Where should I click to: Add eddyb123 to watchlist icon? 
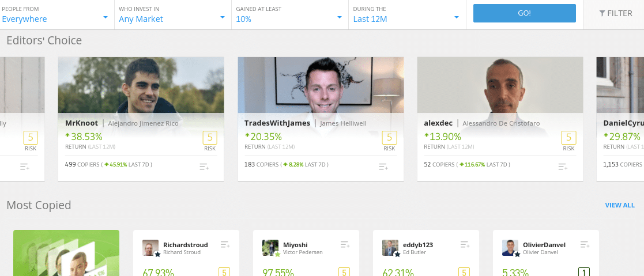click(x=465, y=245)
